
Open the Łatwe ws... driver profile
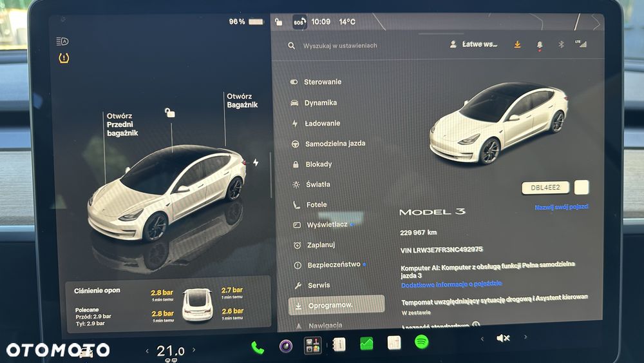pyautogui.click(x=473, y=44)
